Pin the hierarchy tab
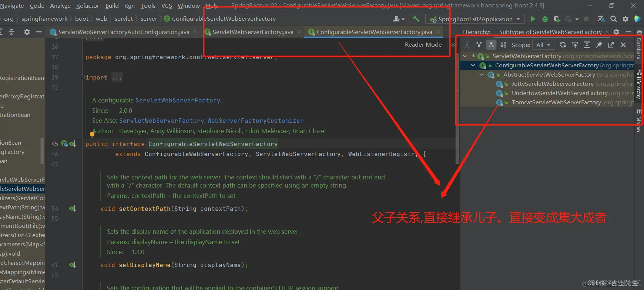644x290 pixels. point(599,45)
